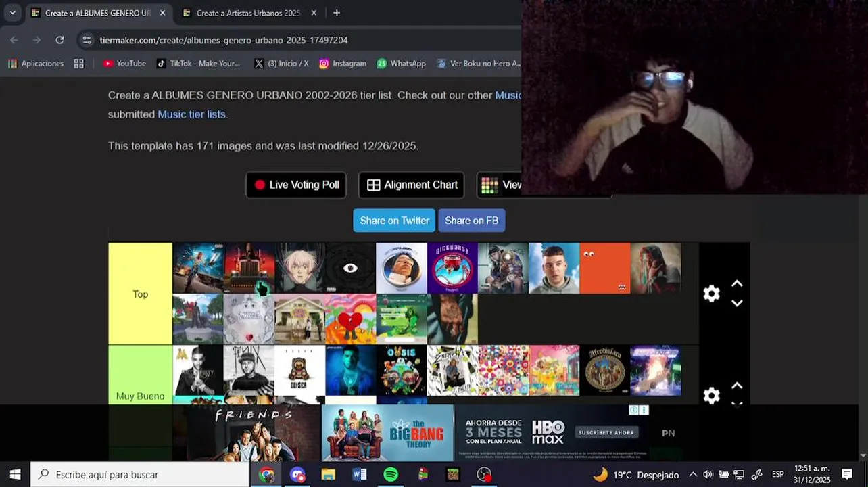Click the Windows search box
The width and height of the screenshot is (868, 487).
click(x=140, y=475)
